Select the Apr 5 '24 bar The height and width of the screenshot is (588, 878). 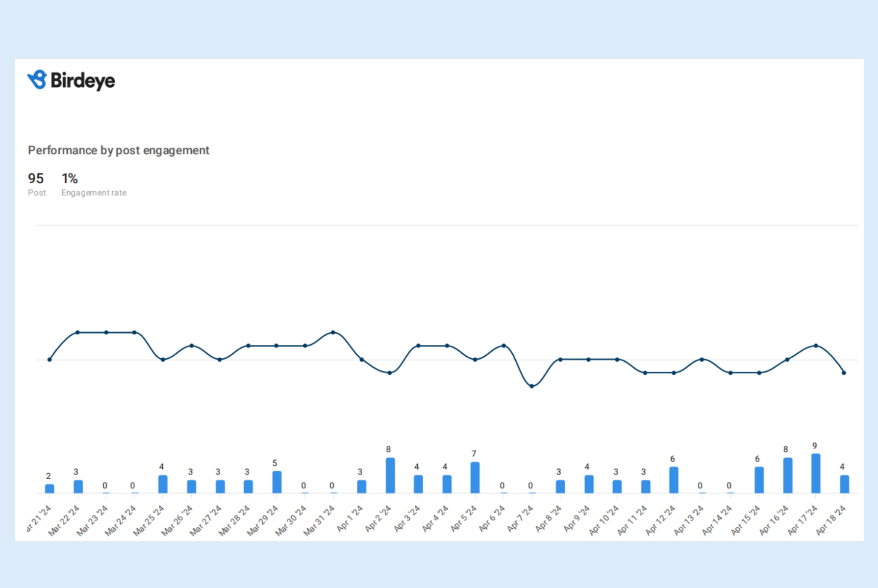coord(475,477)
